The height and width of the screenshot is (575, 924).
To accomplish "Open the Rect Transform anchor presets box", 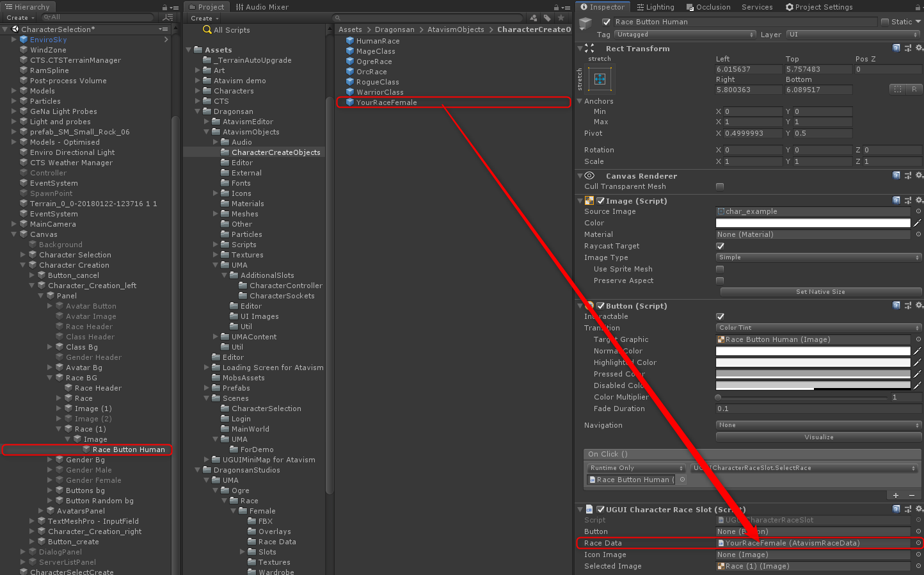I will [x=600, y=79].
